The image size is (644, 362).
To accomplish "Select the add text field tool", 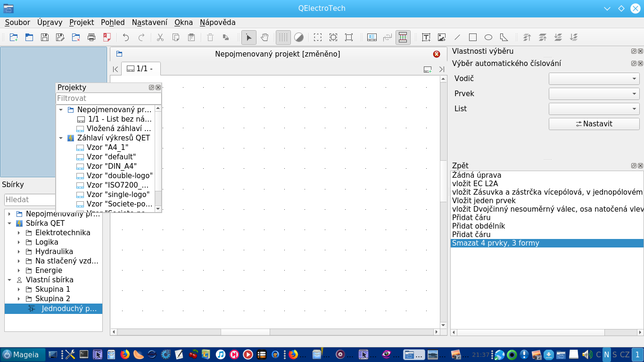I will coord(426,37).
